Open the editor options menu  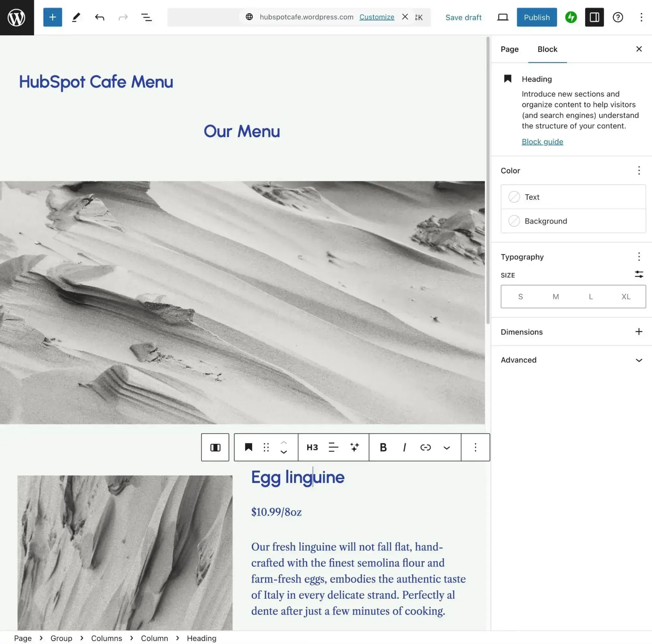pyautogui.click(x=641, y=17)
